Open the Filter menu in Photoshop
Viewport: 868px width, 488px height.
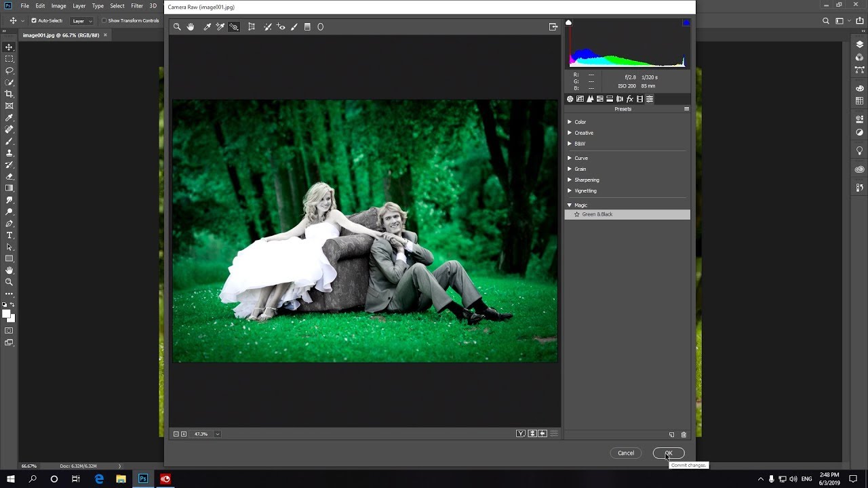click(x=137, y=6)
